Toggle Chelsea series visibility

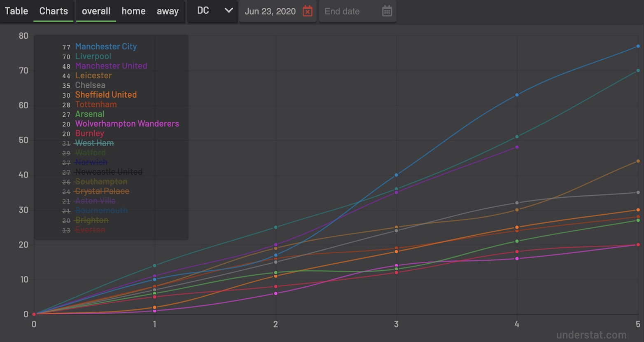point(90,85)
